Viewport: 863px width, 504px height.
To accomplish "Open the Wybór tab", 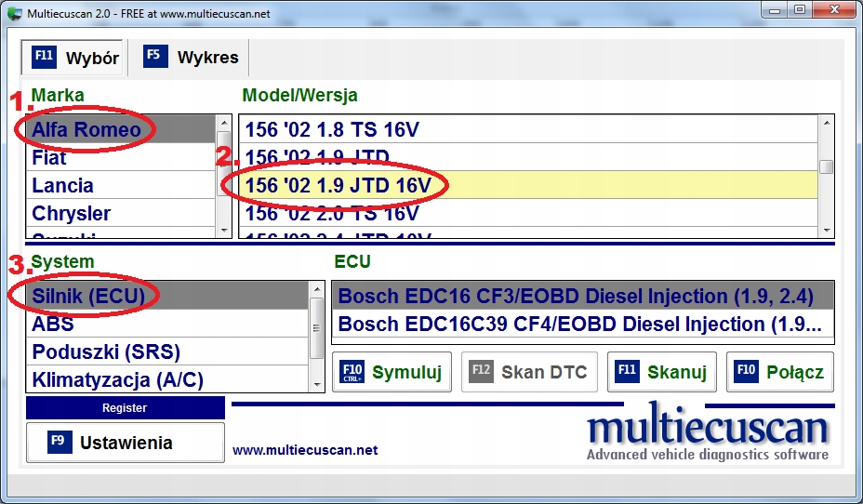I will click(73, 58).
